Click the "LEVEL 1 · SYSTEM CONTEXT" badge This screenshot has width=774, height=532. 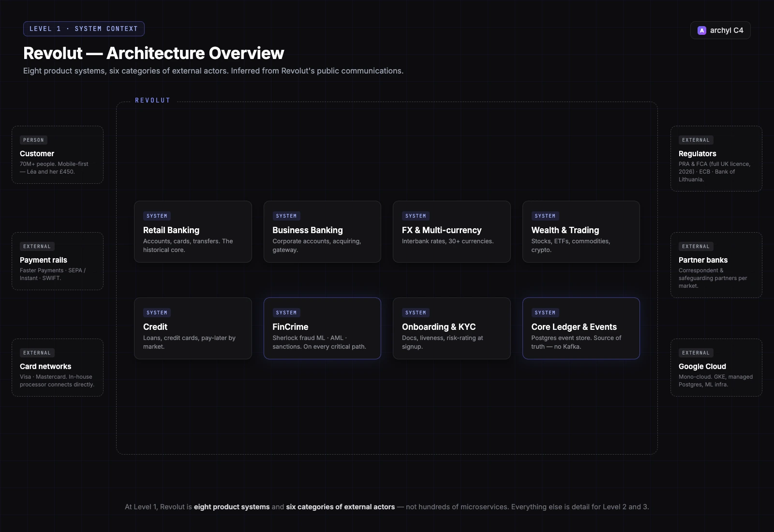pyautogui.click(x=84, y=29)
